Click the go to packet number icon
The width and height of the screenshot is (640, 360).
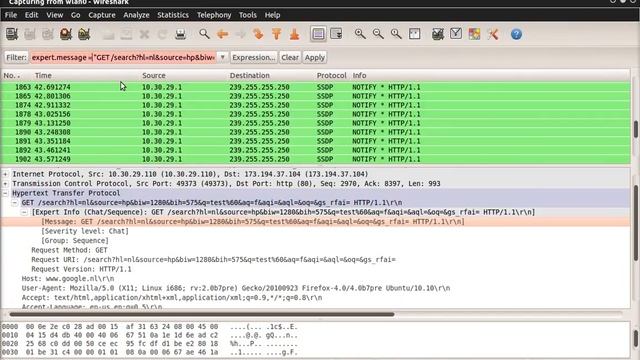(258, 34)
